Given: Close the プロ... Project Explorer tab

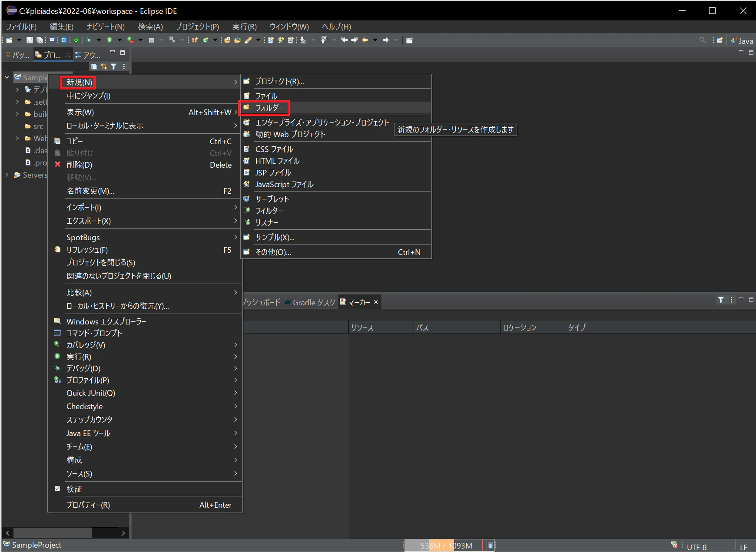Looking at the screenshot, I should pyautogui.click(x=67, y=55).
